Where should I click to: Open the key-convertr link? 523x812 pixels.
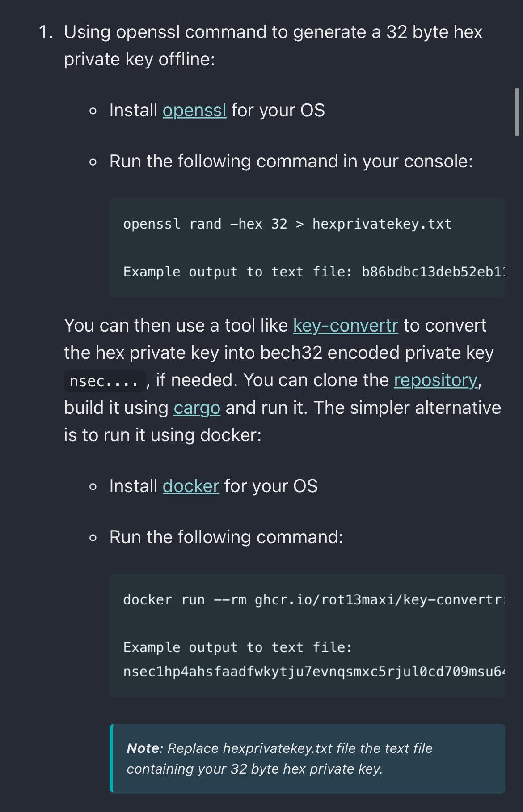click(x=346, y=326)
